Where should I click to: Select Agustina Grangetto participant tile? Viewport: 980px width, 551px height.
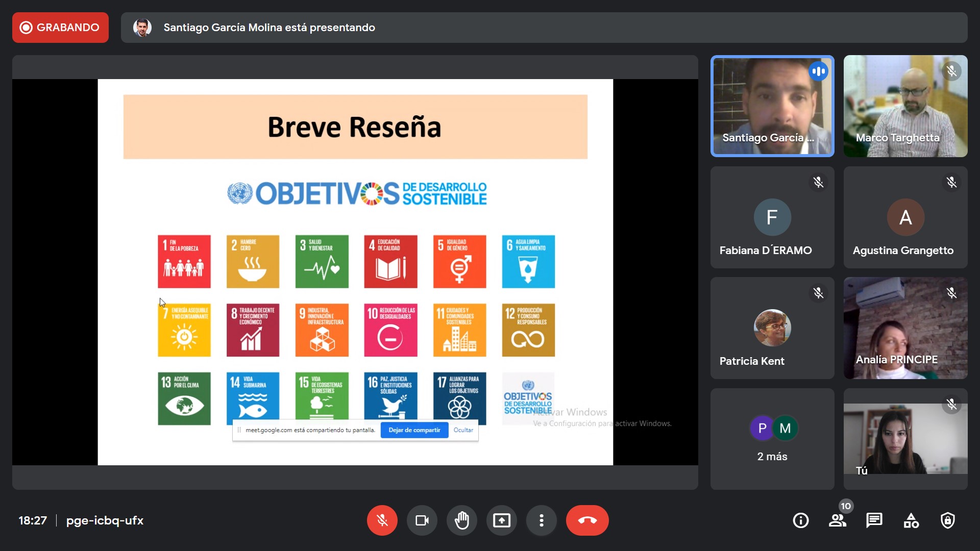(x=905, y=217)
